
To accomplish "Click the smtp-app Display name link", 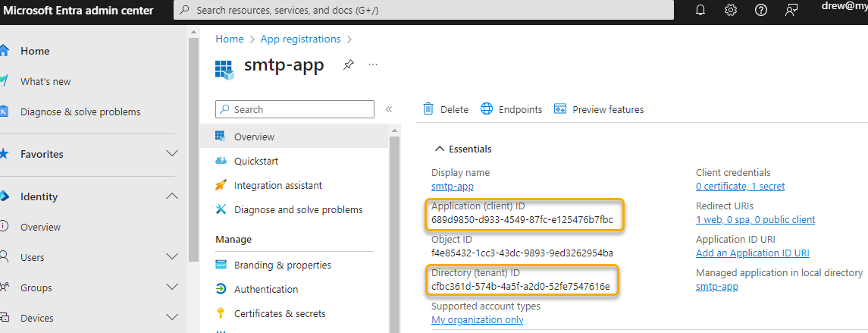I will tap(453, 187).
